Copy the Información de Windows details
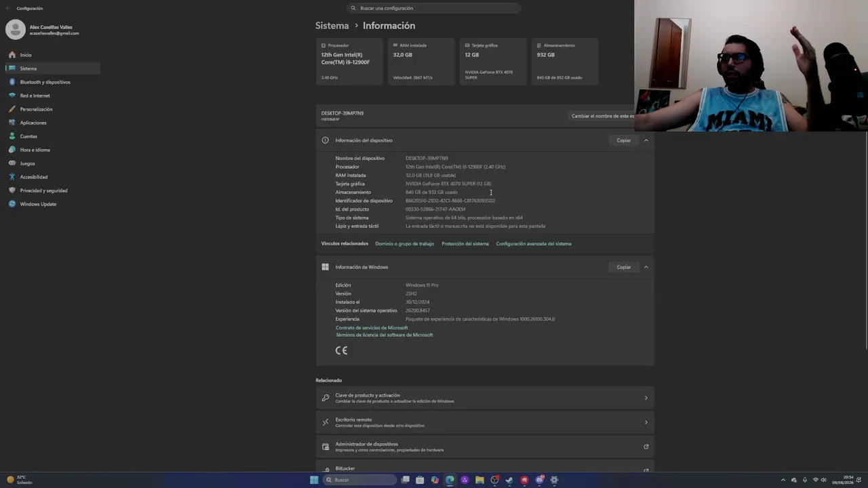This screenshot has height=488, width=868. pos(624,267)
